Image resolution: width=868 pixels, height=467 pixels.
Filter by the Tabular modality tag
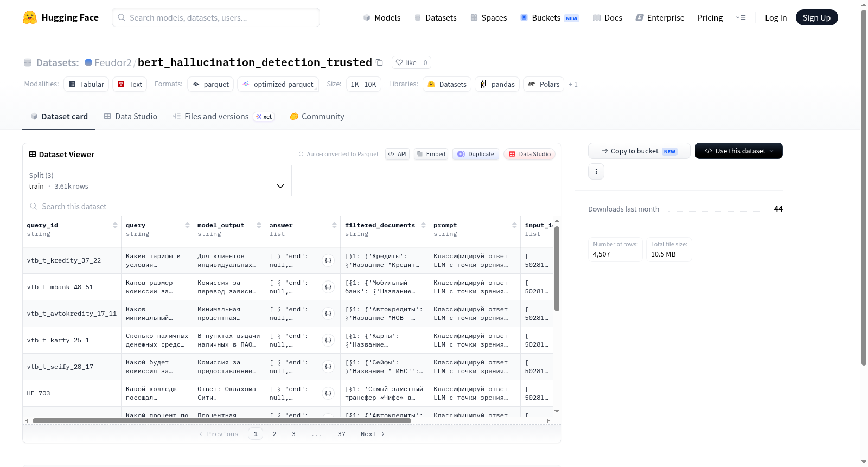86,84
